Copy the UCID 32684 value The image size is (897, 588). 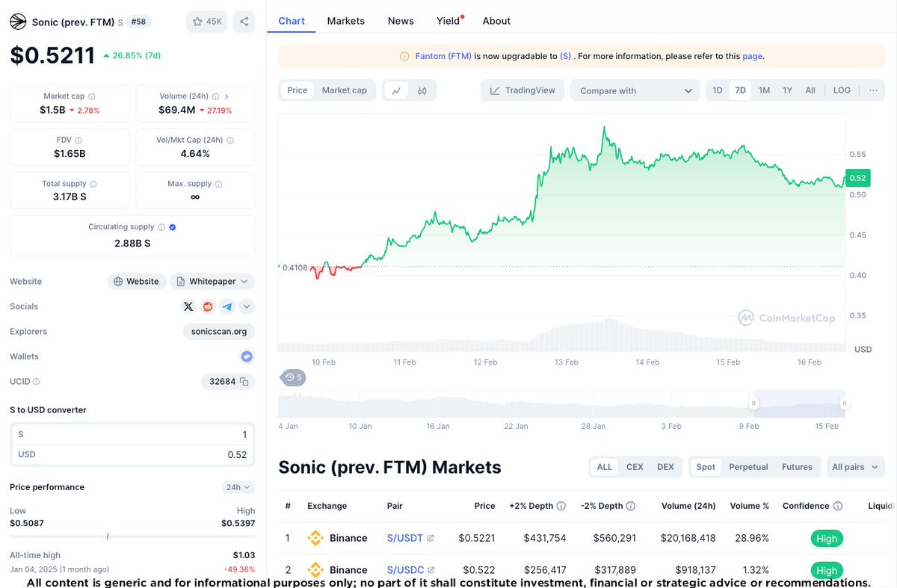244,382
